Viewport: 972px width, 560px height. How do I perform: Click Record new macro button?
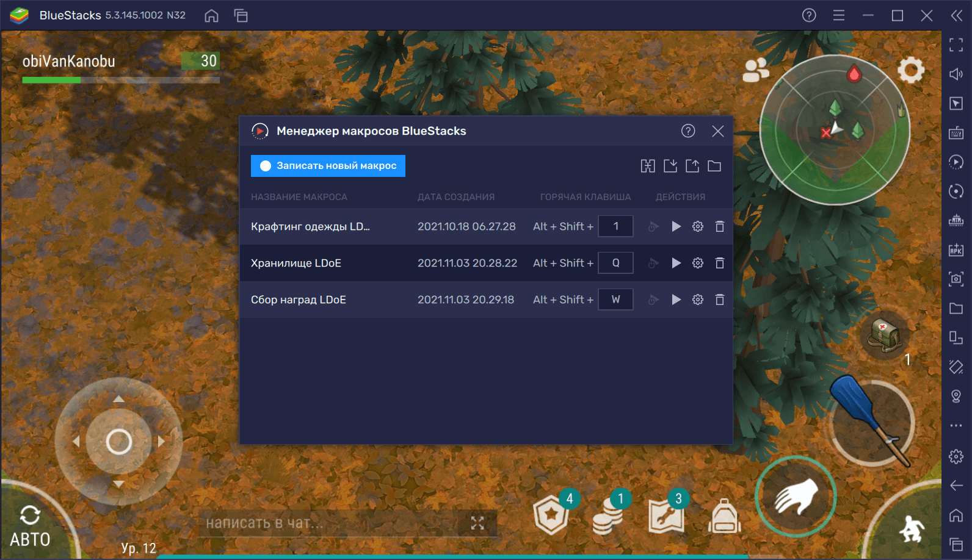[x=328, y=166]
